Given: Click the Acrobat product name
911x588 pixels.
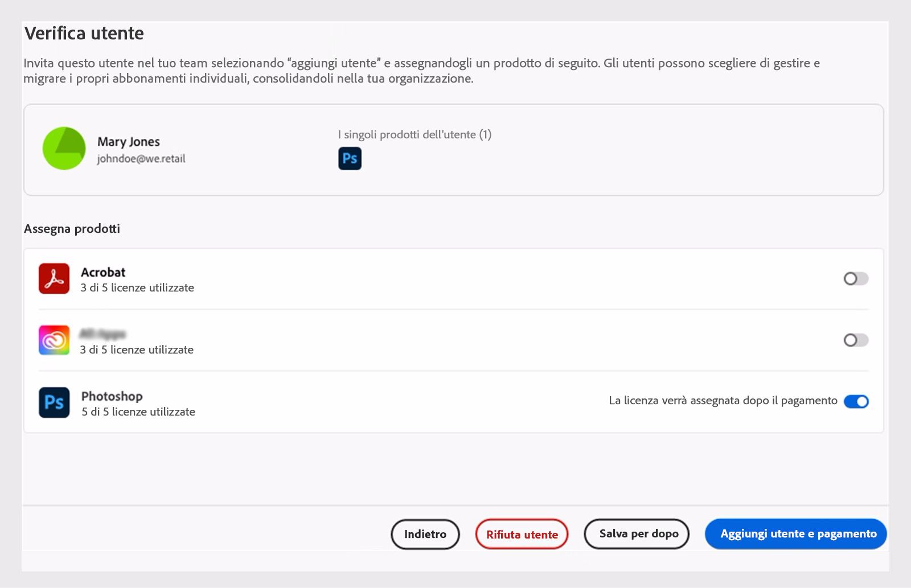Looking at the screenshot, I should click(103, 272).
